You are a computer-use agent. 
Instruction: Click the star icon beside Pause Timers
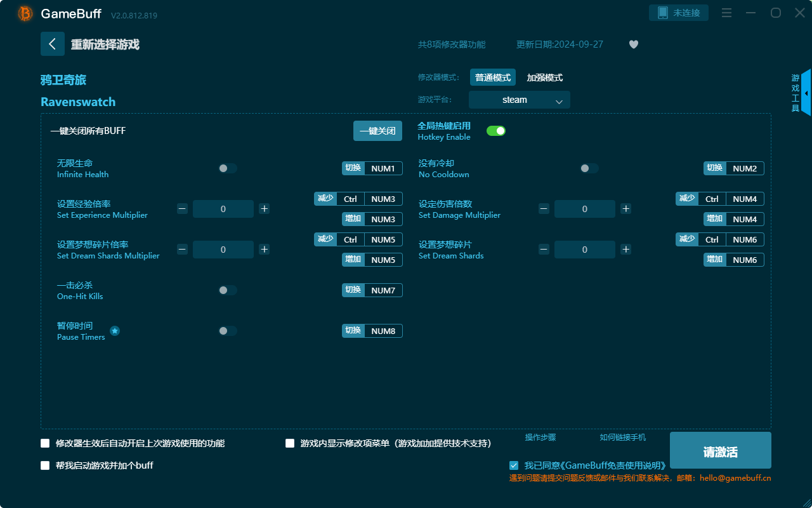[114, 330]
